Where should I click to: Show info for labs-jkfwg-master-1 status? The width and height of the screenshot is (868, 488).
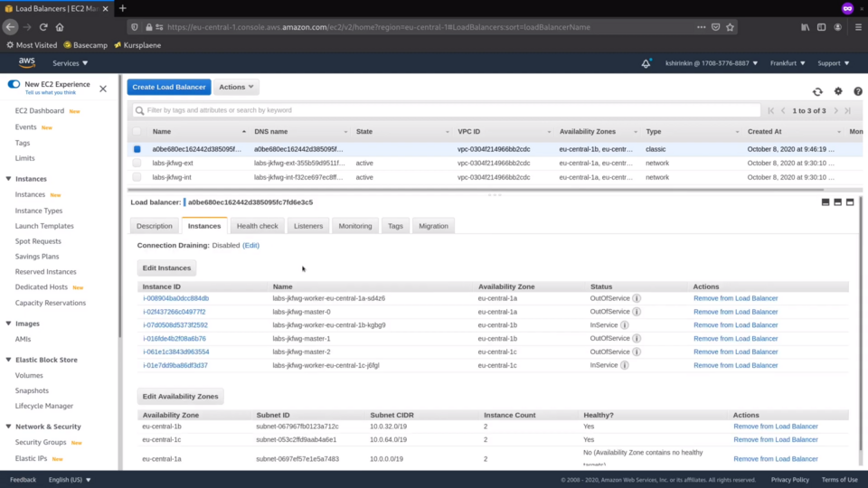[637, 339]
